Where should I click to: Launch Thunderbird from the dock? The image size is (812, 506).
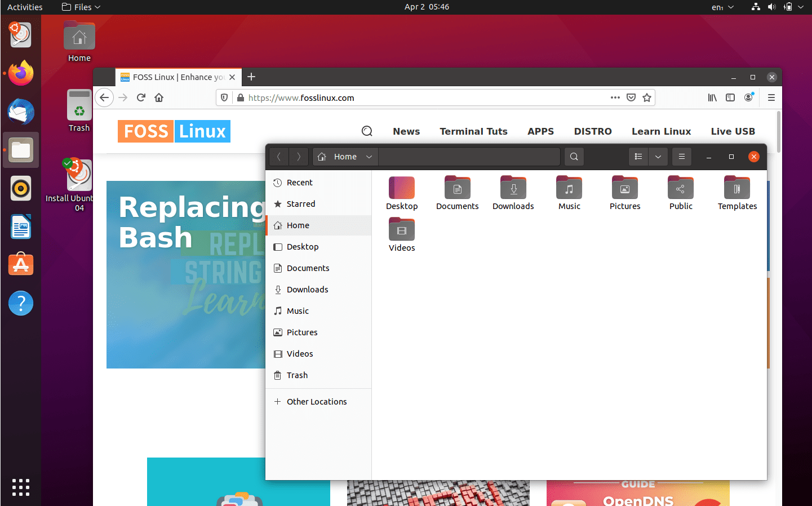[21, 112]
